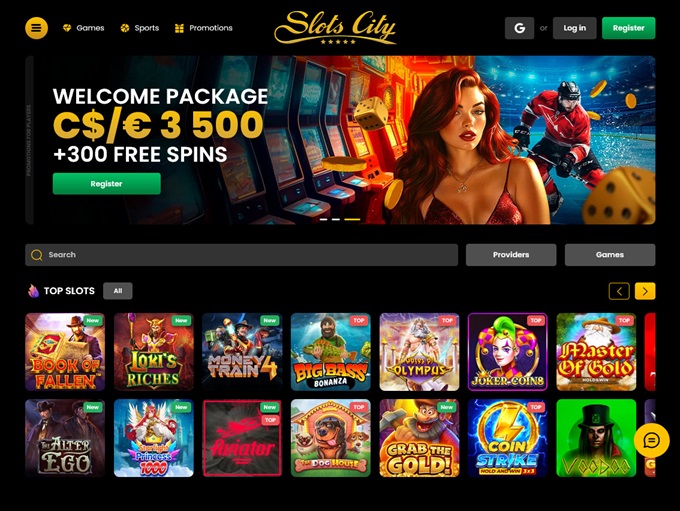Click the green Register button on banner

coord(107,183)
